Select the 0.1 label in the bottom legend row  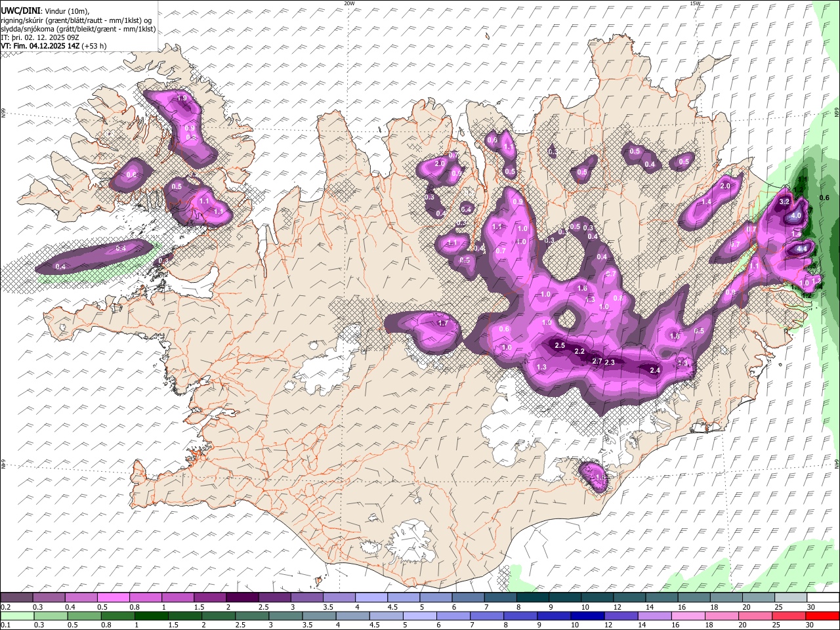5,625
